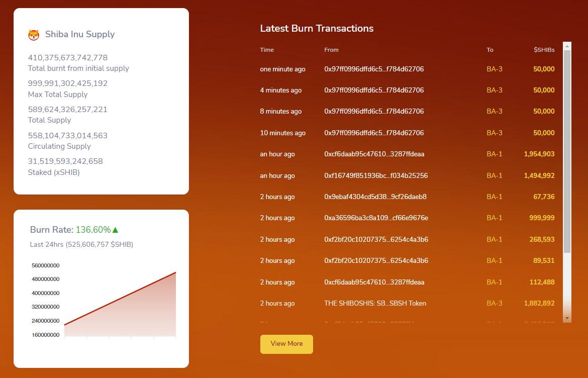Click the Max Total Supply label
588x378 pixels.
pyautogui.click(x=58, y=94)
